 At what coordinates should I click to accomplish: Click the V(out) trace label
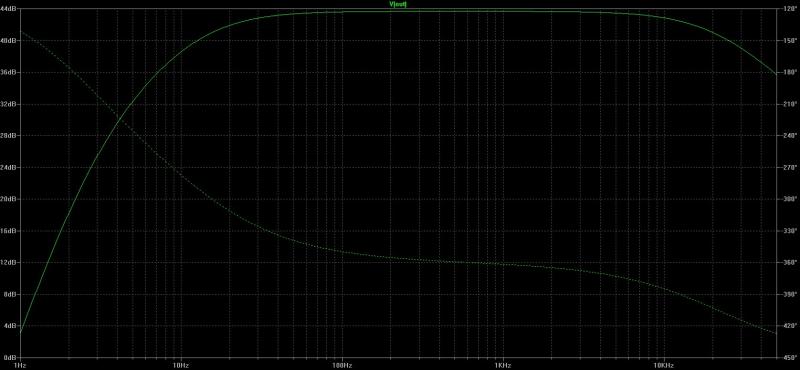point(398,4)
